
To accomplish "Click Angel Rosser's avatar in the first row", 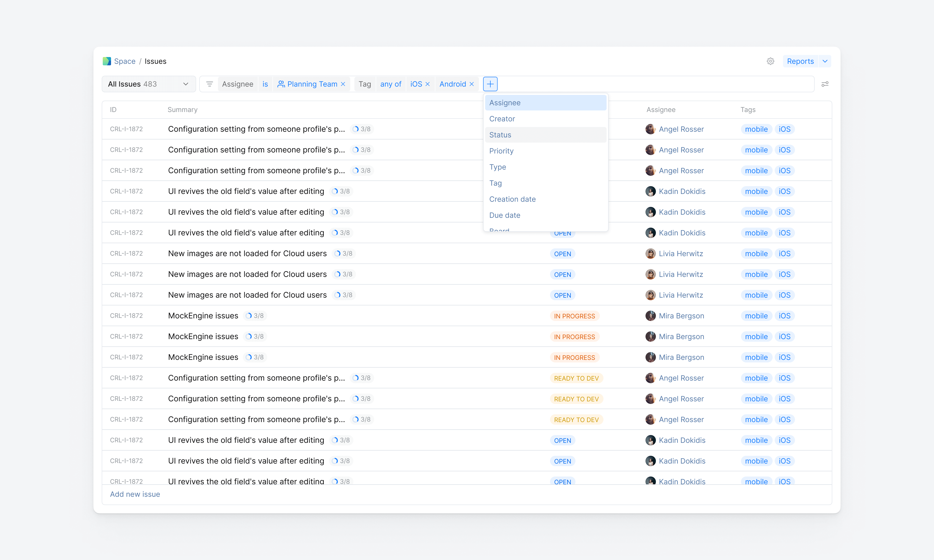I will pos(651,129).
